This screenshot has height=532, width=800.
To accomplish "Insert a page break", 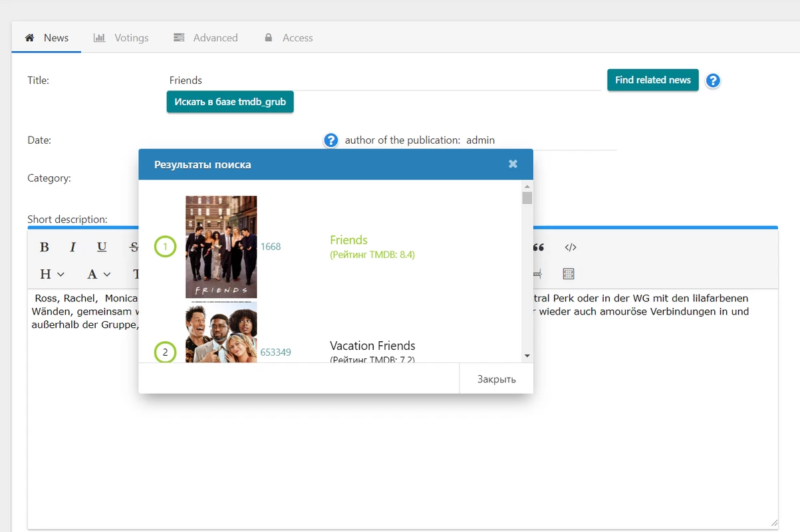I will (537, 274).
